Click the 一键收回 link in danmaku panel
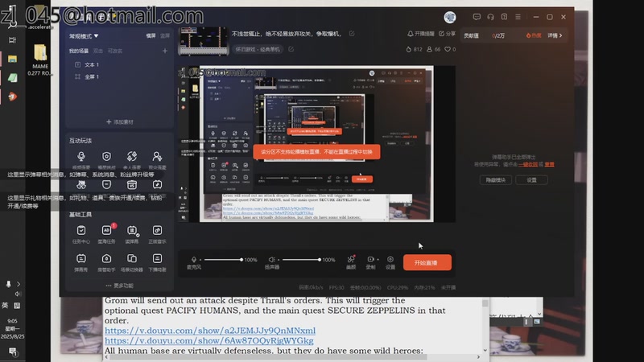The width and height of the screenshot is (644, 362). (x=528, y=164)
